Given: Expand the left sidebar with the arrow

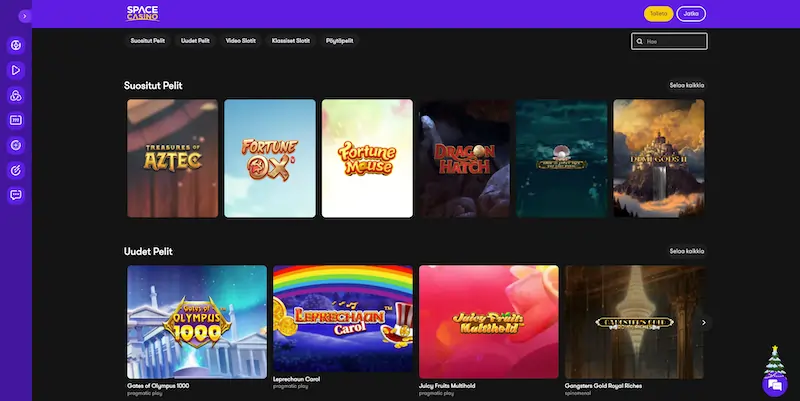Looking at the screenshot, I should pos(24,16).
